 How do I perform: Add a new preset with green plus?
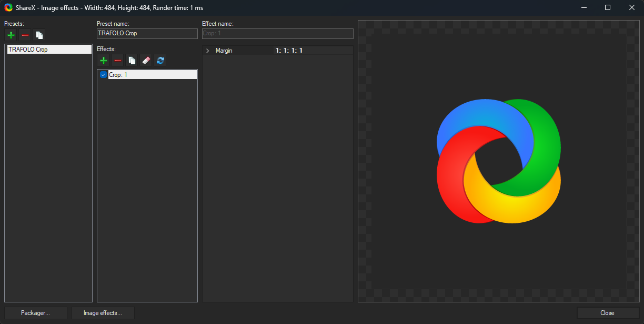click(11, 35)
